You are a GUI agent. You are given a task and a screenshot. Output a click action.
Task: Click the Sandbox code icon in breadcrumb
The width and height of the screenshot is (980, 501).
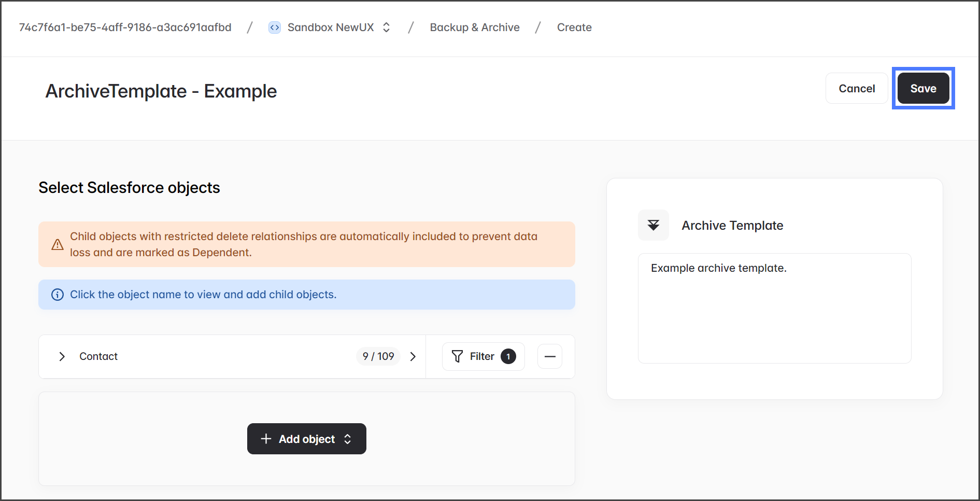coord(274,27)
